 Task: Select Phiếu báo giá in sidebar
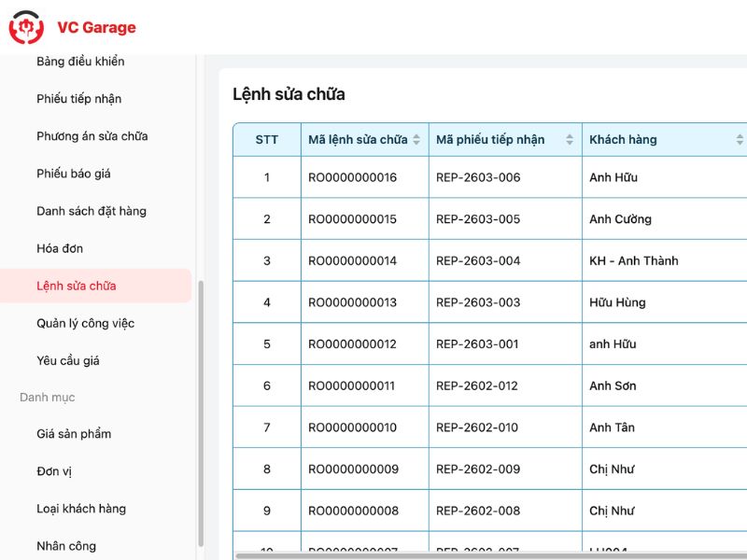coord(74,174)
